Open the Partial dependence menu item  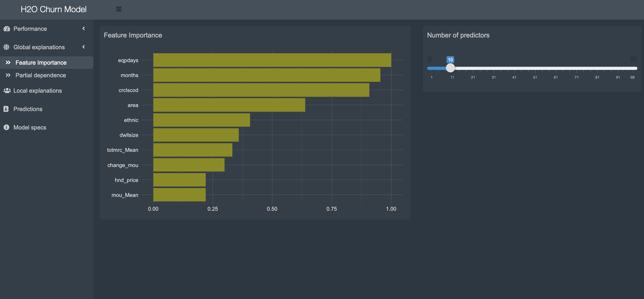coord(41,75)
